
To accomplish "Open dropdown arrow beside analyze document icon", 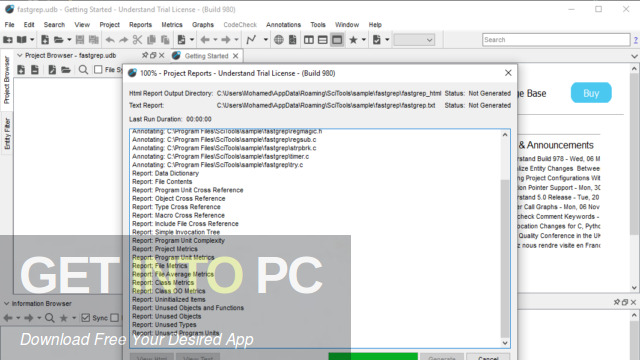I will pos(191,40).
